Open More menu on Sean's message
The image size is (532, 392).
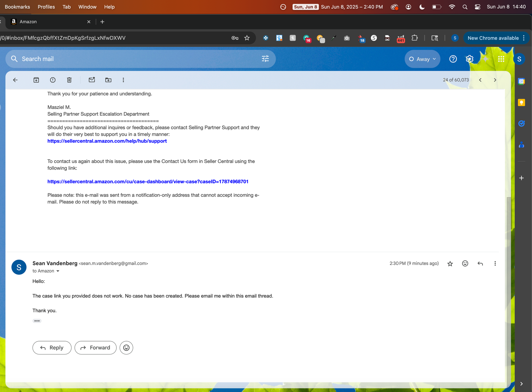(495, 263)
